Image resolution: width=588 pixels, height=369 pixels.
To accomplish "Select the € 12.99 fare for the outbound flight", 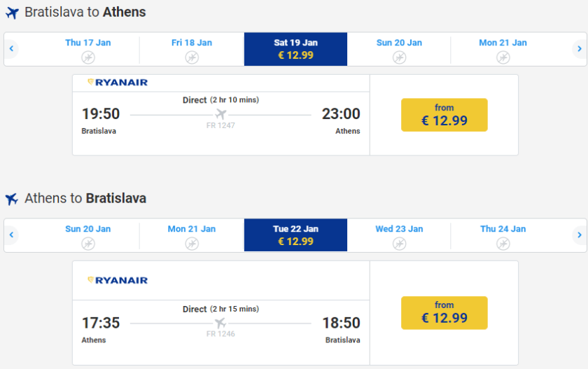I will tap(444, 115).
